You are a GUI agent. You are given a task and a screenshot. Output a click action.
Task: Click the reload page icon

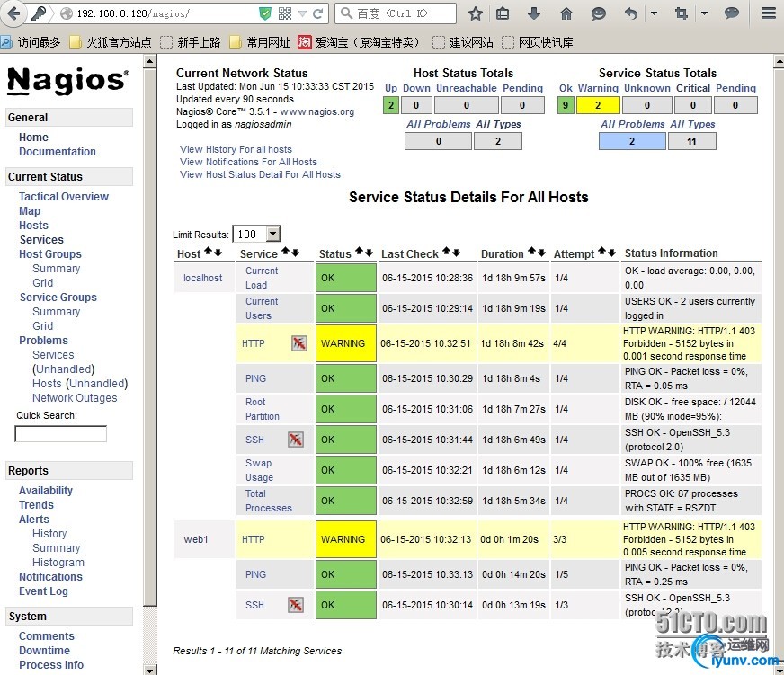317,13
